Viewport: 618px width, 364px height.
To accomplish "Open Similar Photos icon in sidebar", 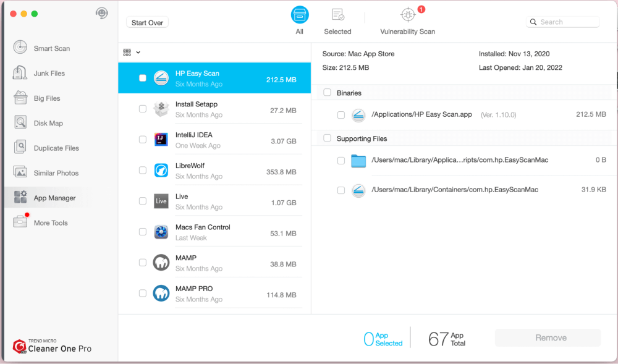I will point(20,172).
